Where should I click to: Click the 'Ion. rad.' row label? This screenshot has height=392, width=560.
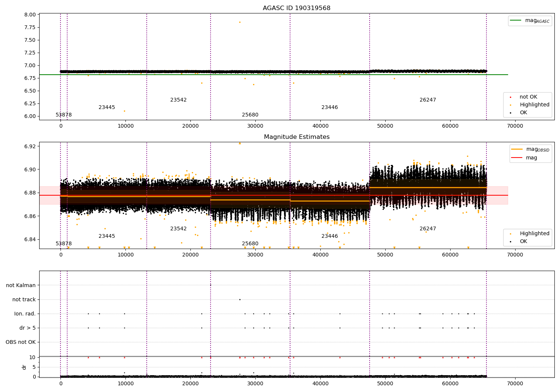click(x=25, y=314)
